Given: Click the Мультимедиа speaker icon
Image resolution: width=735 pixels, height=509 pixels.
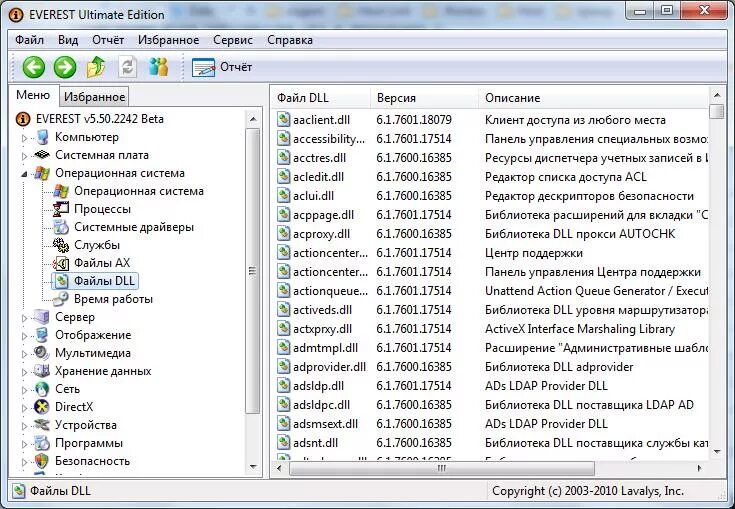Looking at the screenshot, I should 42,353.
